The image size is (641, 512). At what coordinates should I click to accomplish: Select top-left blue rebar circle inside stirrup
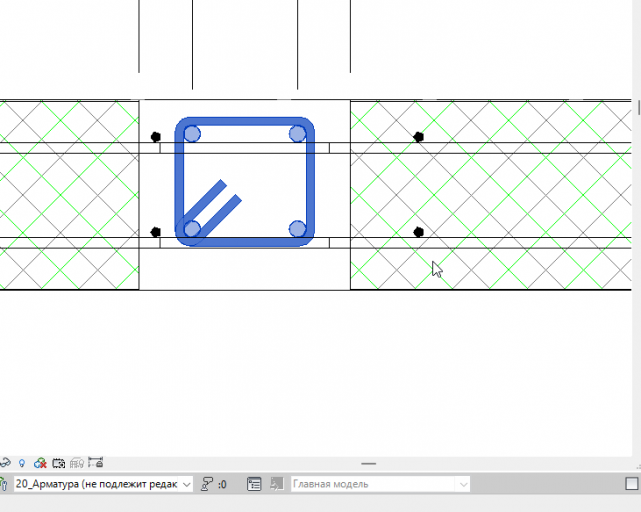(192, 134)
